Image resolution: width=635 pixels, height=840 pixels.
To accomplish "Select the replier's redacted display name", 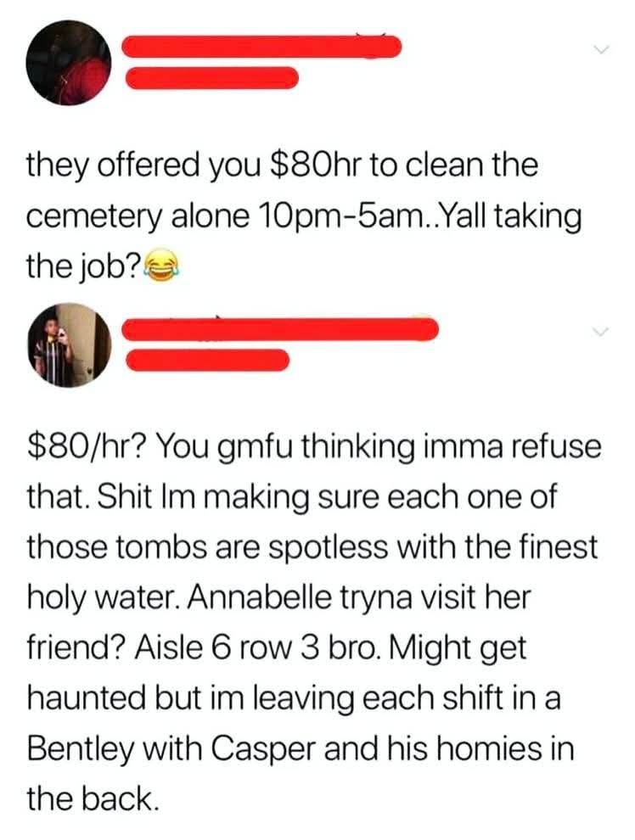I will click(281, 328).
